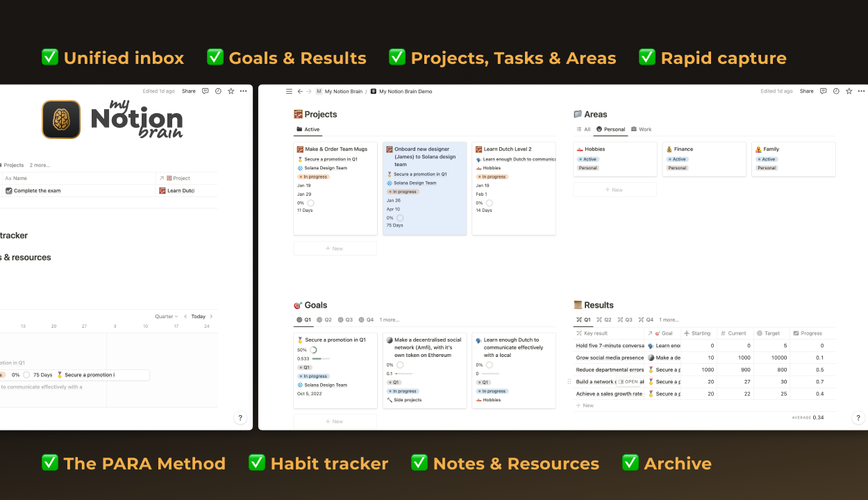
Task: Open the Build a network row via OPEN
Action: click(x=628, y=381)
